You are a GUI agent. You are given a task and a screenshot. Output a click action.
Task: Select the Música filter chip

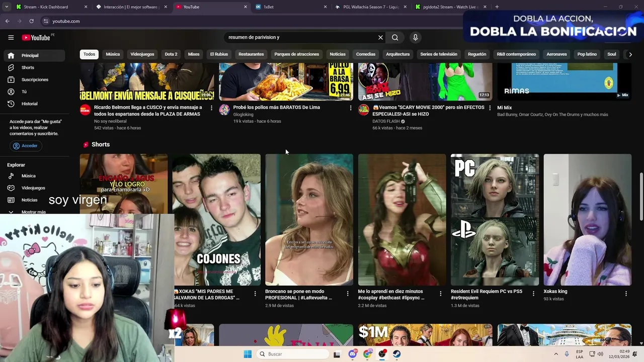pos(113,54)
